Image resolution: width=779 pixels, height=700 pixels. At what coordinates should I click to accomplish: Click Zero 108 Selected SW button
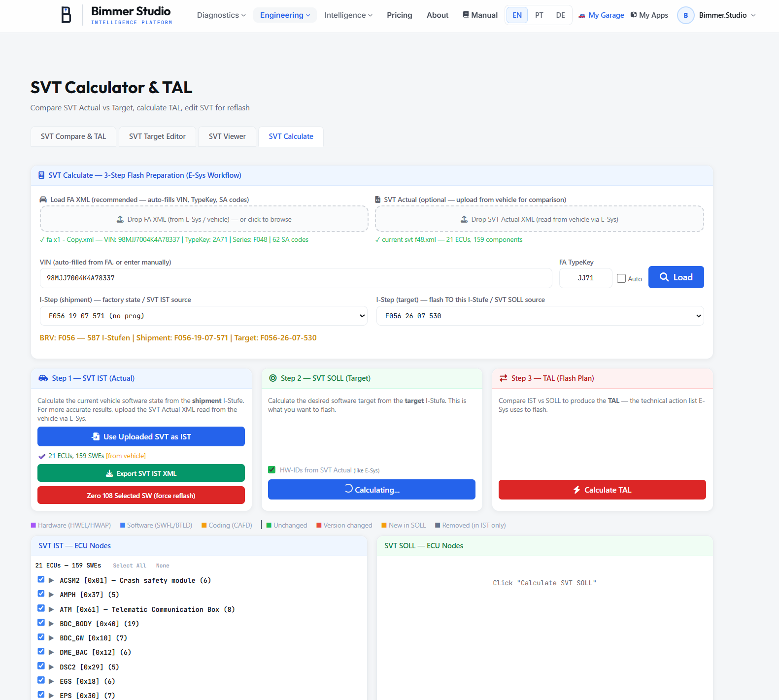[x=141, y=496]
